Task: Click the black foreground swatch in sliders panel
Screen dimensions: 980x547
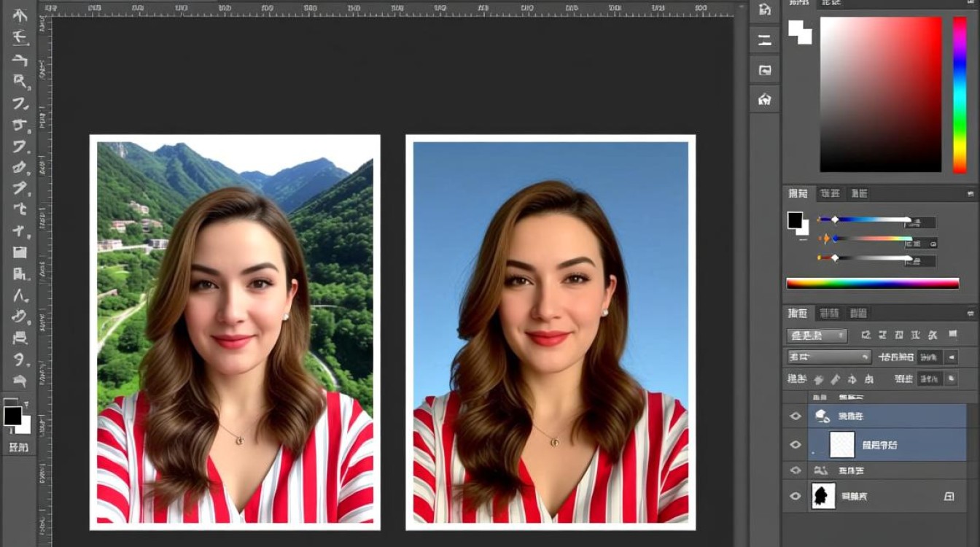Action: click(795, 220)
